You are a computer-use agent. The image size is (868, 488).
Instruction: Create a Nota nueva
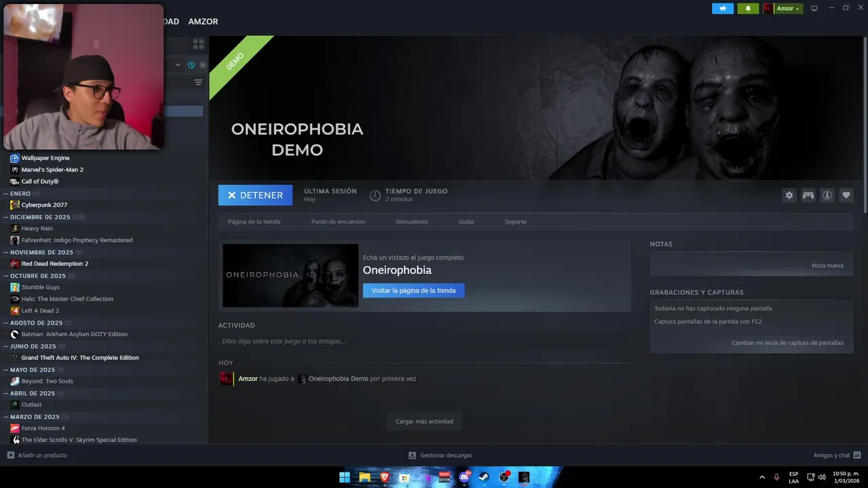coord(827,265)
